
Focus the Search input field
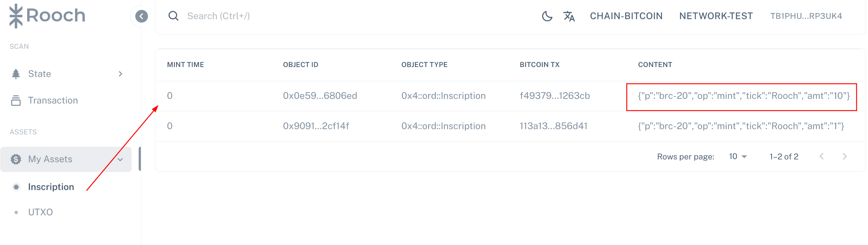coord(354,16)
